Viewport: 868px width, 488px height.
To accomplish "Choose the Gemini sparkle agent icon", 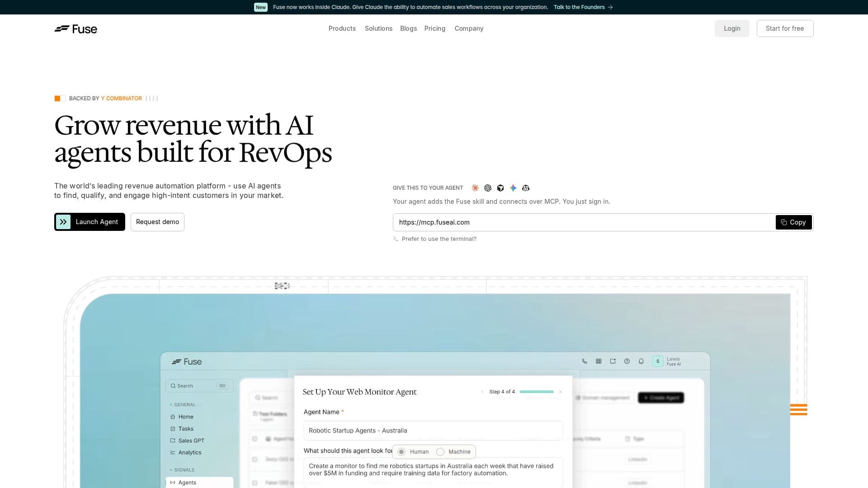I will click(x=513, y=188).
